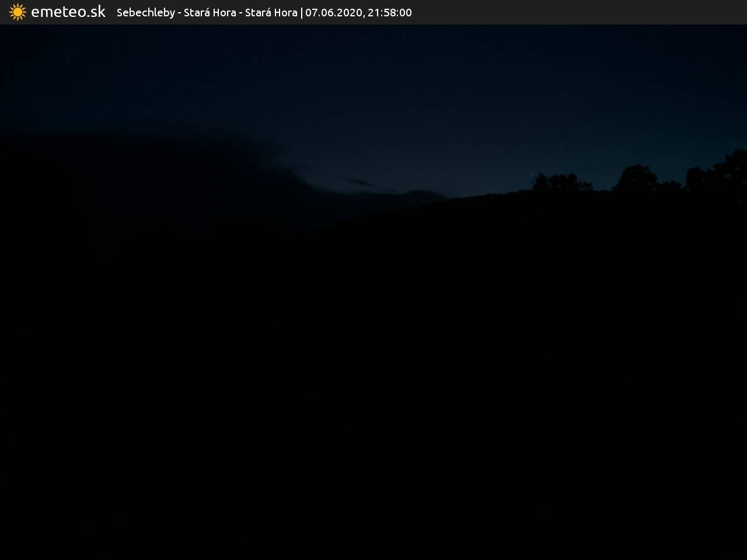Click the yellow sun logo icon

[18, 12]
